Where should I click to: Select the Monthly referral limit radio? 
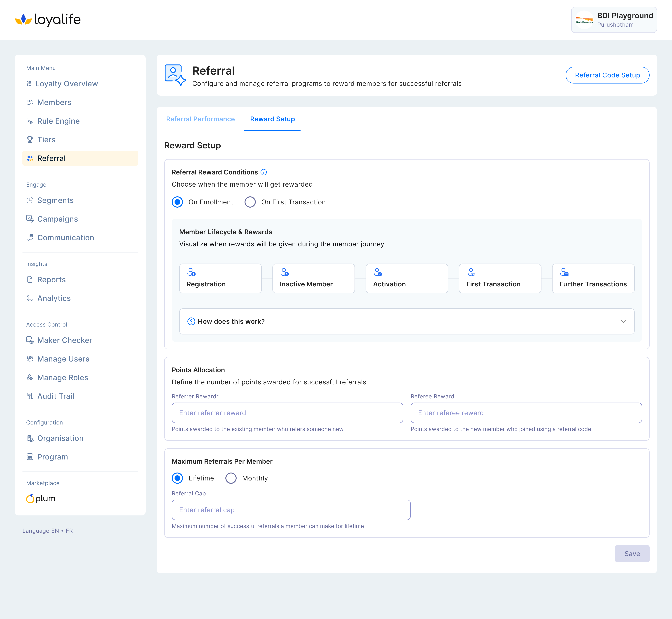pos(231,478)
